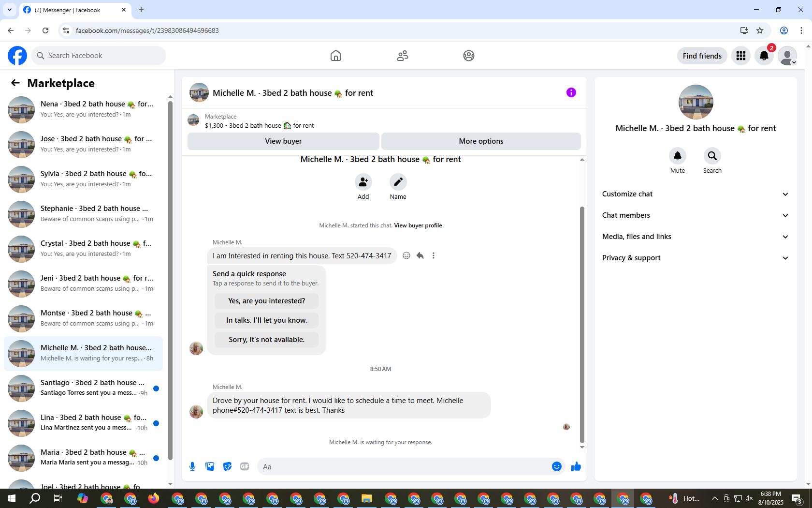
Task: Open Montse's rental conversation
Action: [83, 318]
